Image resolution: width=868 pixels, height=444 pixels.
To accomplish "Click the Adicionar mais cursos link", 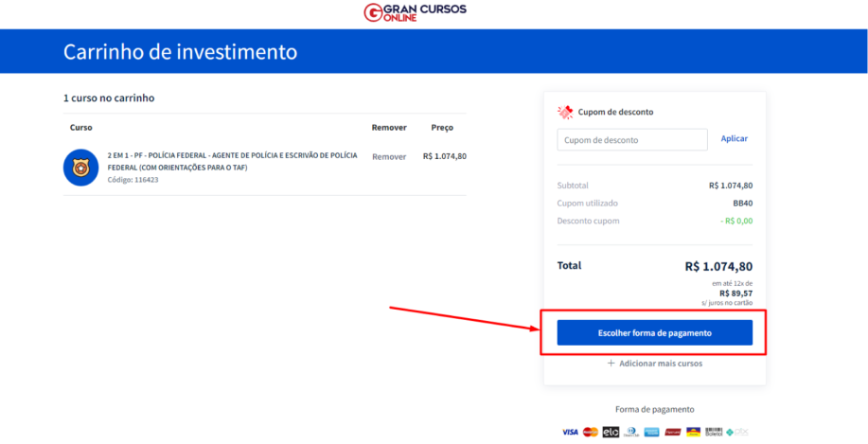I will tap(660, 364).
